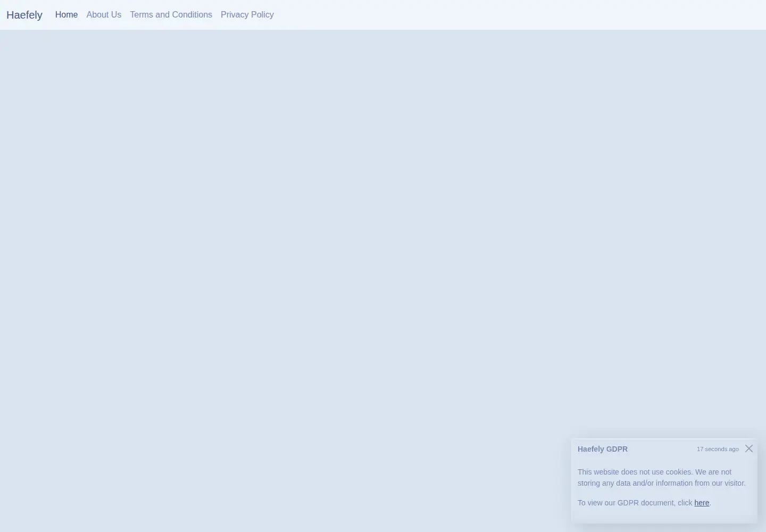View Terms and Conditions
The image size is (766, 532).
coord(171,15)
